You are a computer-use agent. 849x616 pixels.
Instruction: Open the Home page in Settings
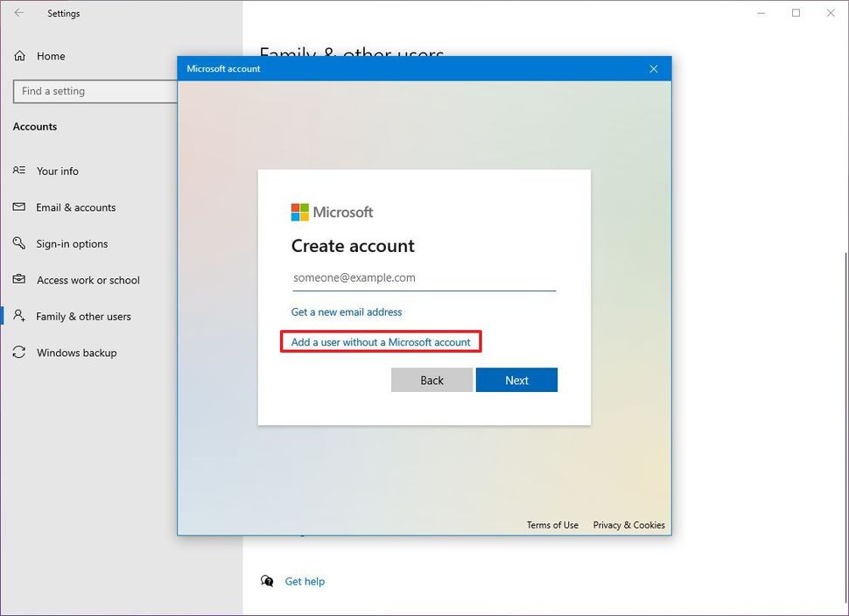[51, 56]
